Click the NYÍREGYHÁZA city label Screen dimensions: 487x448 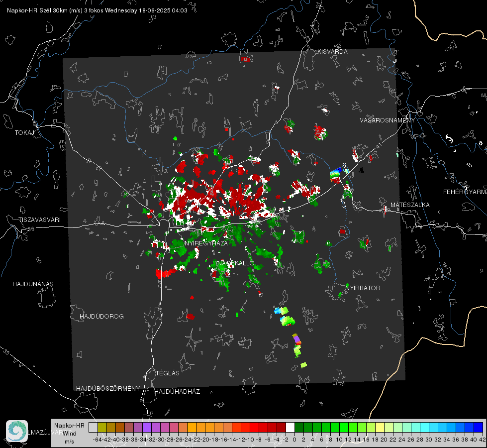[x=206, y=243]
